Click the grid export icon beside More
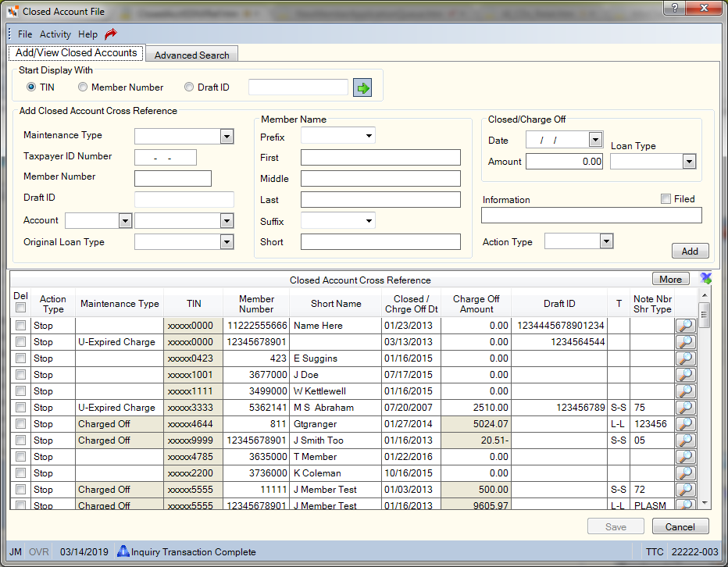Viewport: 728px width, 567px height. 706,279
